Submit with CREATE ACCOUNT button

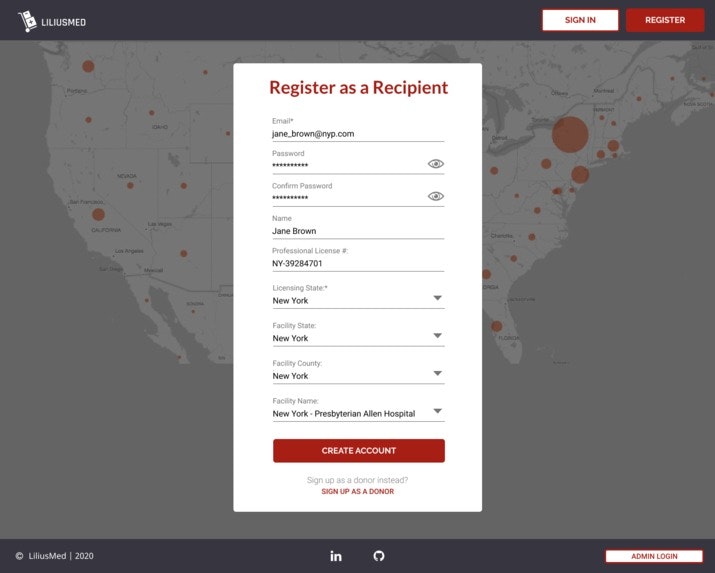[x=359, y=450]
